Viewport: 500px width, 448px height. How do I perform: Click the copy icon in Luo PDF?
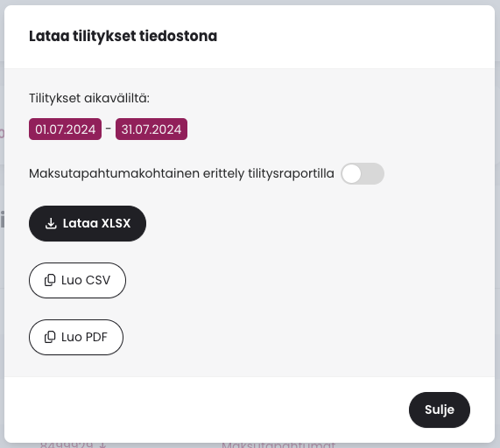(50, 337)
